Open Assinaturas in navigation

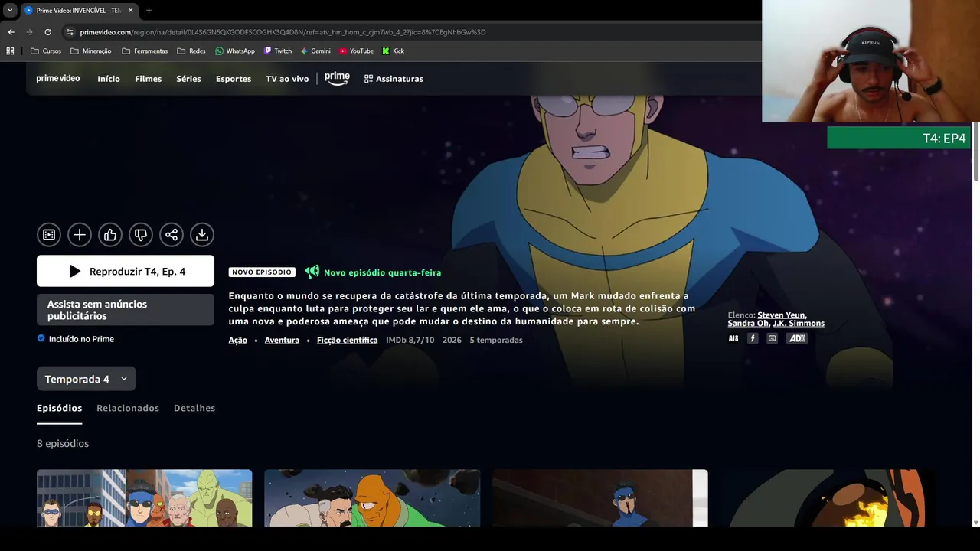(394, 79)
